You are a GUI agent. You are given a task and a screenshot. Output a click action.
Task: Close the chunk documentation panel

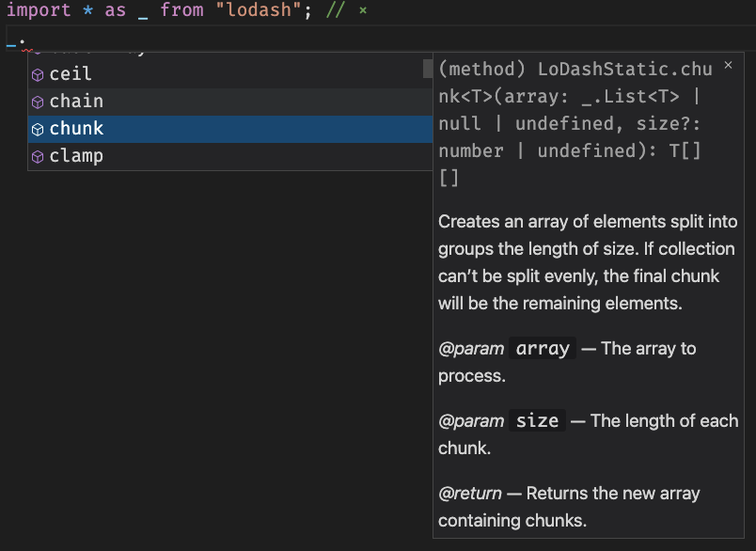coord(728,65)
